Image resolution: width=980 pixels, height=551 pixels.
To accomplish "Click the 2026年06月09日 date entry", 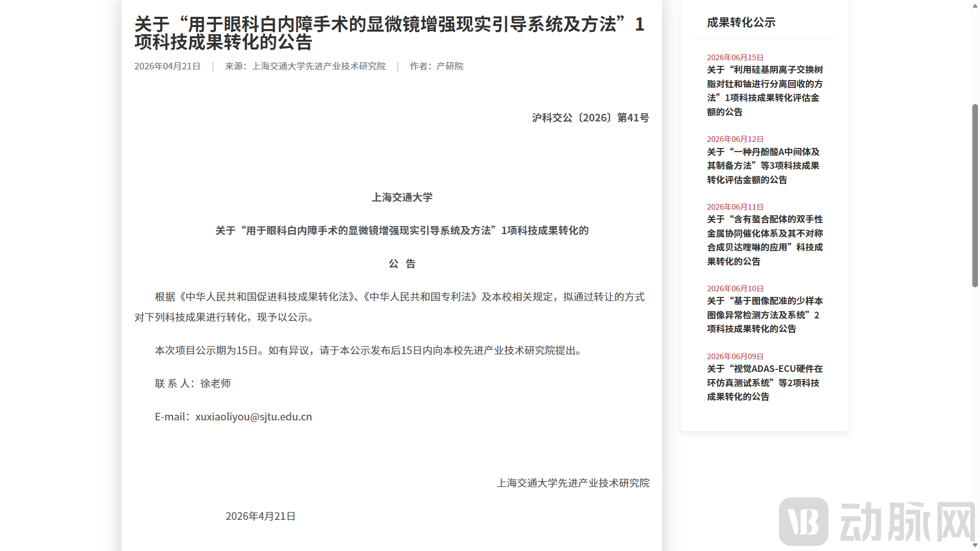I will [735, 357].
